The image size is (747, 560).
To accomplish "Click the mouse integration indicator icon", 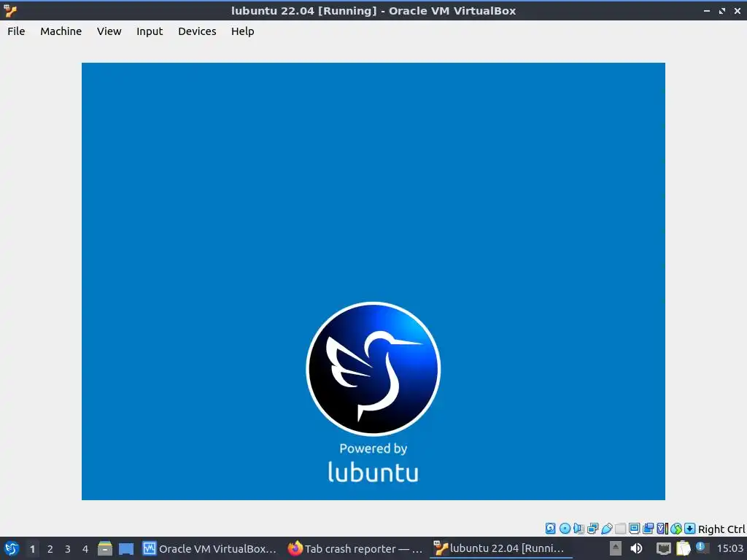I will (x=676, y=528).
